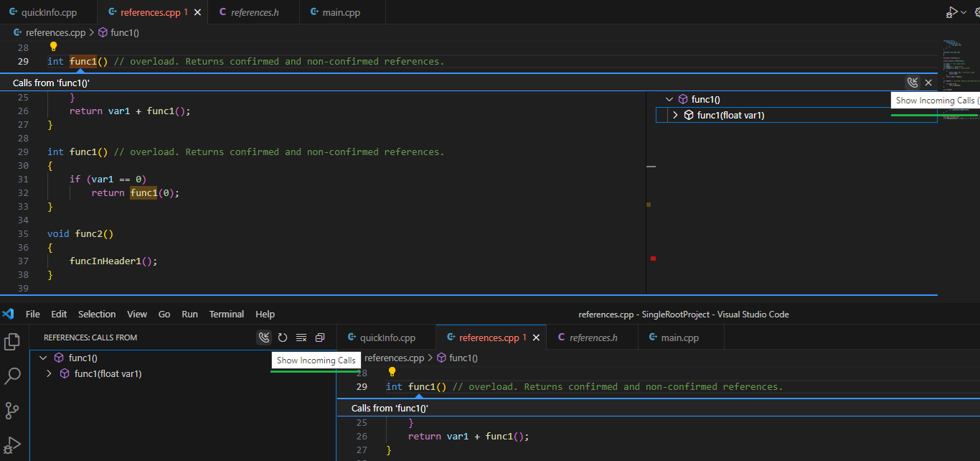Screen dimensions: 980x461
Task: Expand func1(float var1) in the References sidebar
Action: pos(49,373)
